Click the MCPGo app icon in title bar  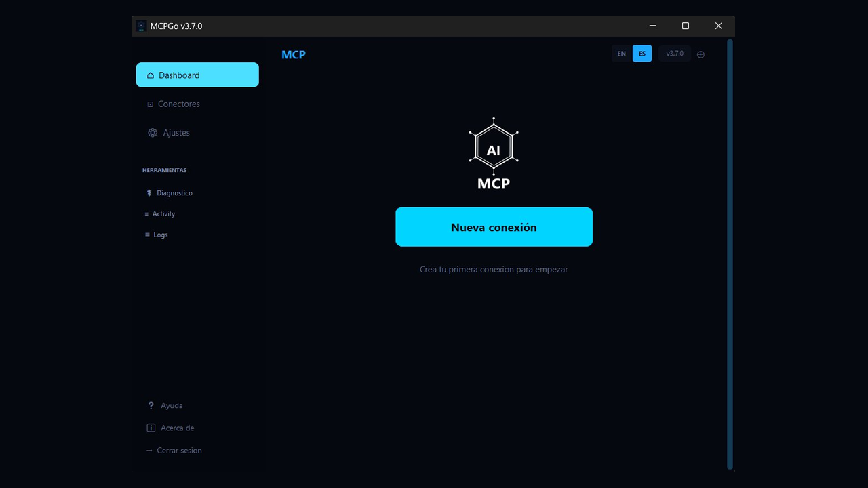[141, 26]
